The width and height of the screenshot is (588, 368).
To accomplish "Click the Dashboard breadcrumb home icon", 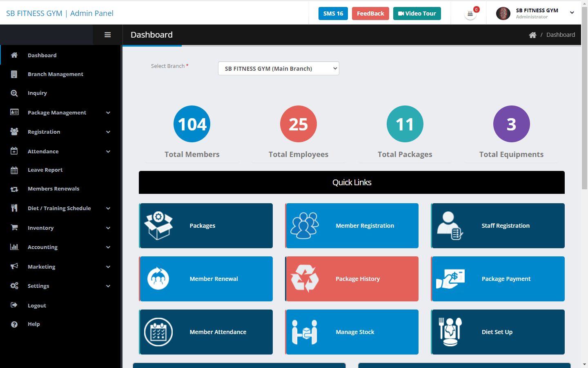I will coord(532,35).
